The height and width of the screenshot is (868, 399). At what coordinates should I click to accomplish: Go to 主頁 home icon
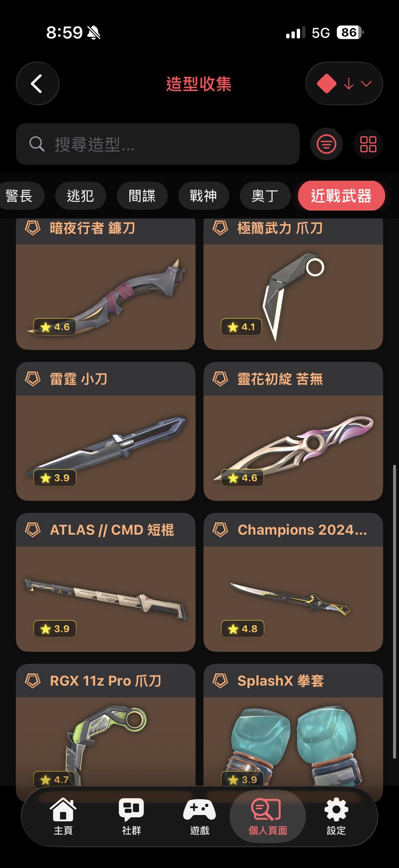point(63,817)
